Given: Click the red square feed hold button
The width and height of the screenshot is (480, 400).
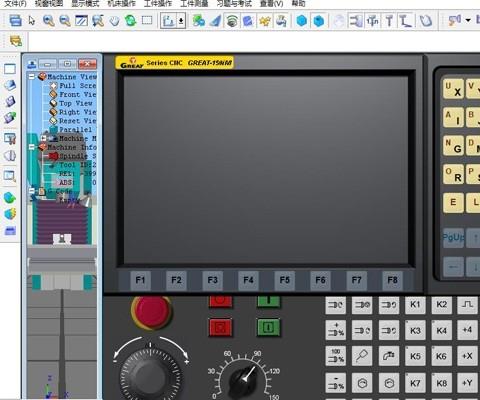Looking at the screenshot, I should click(x=220, y=327).
